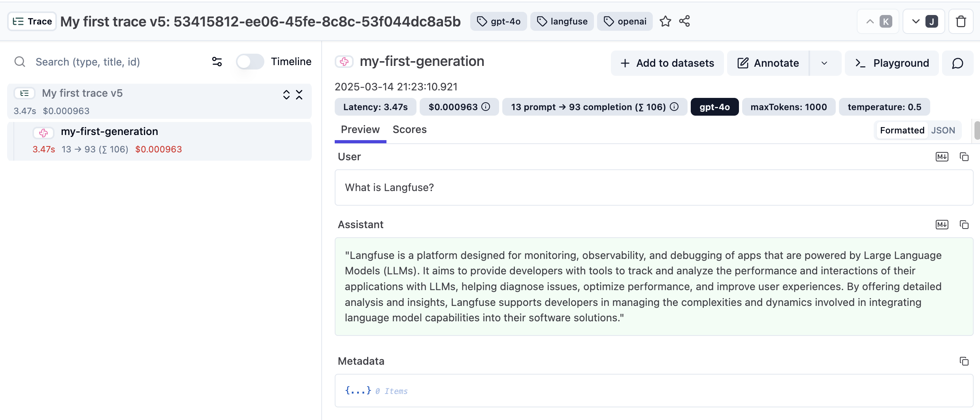This screenshot has width=980, height=420.
Task: Click the gpt-4o model badge
Action: point(714,107)
